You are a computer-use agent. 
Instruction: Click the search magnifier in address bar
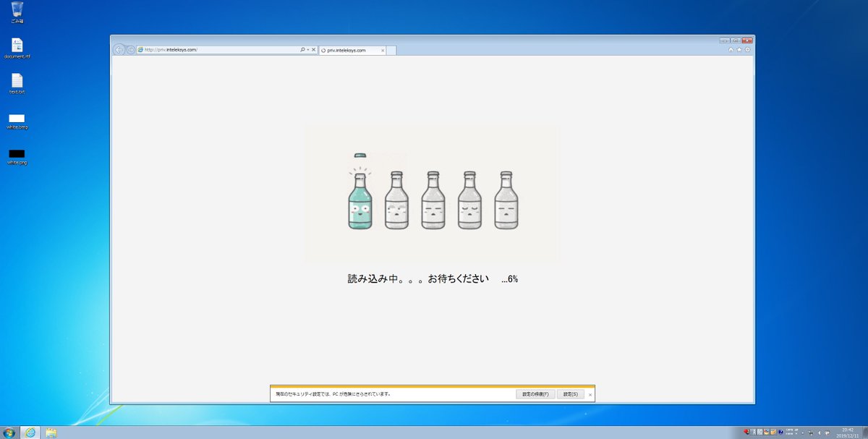click(x=302, y=50)
